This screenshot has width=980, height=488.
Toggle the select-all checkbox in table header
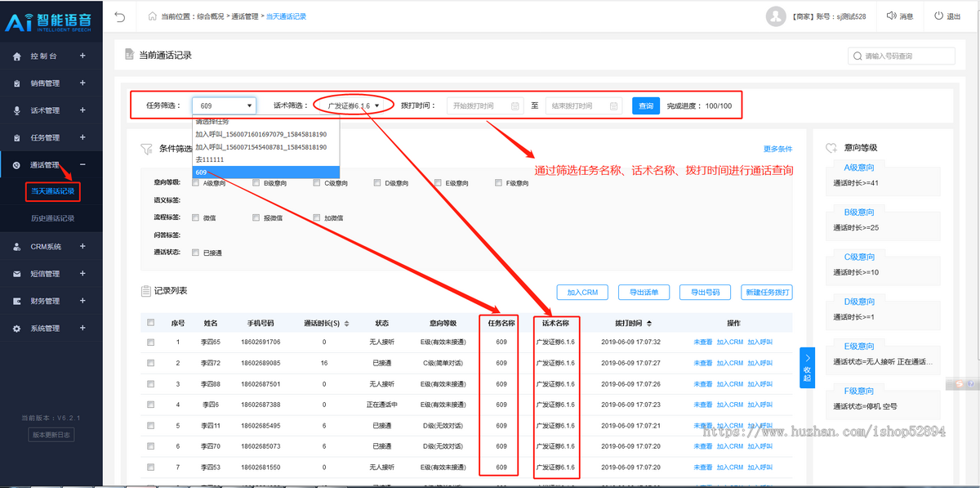[x=150, y=323]
